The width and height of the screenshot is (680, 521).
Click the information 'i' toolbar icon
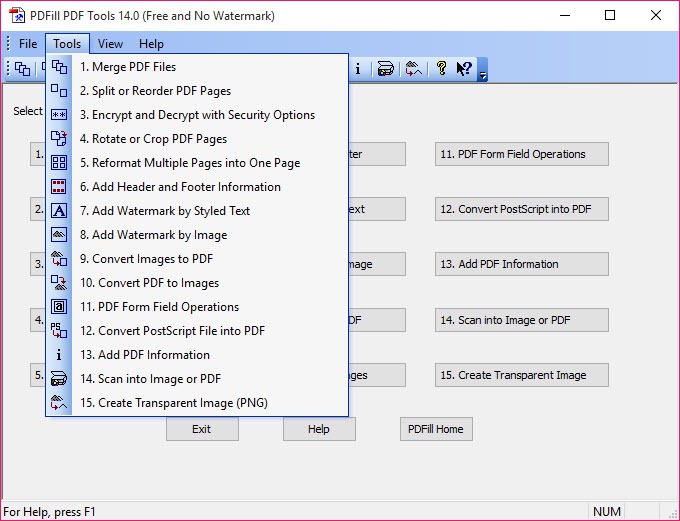pyautogui.click(x=358, y=69)
